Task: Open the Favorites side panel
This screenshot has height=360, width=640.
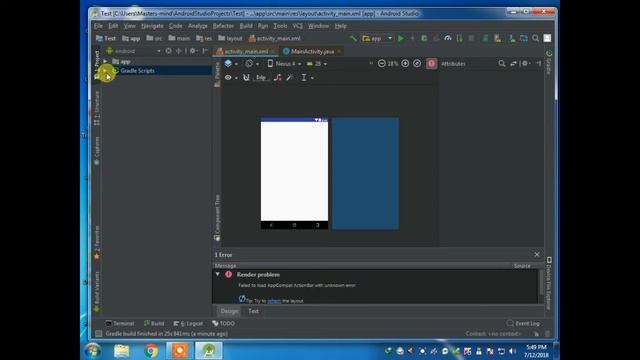Action: (97, 243)
